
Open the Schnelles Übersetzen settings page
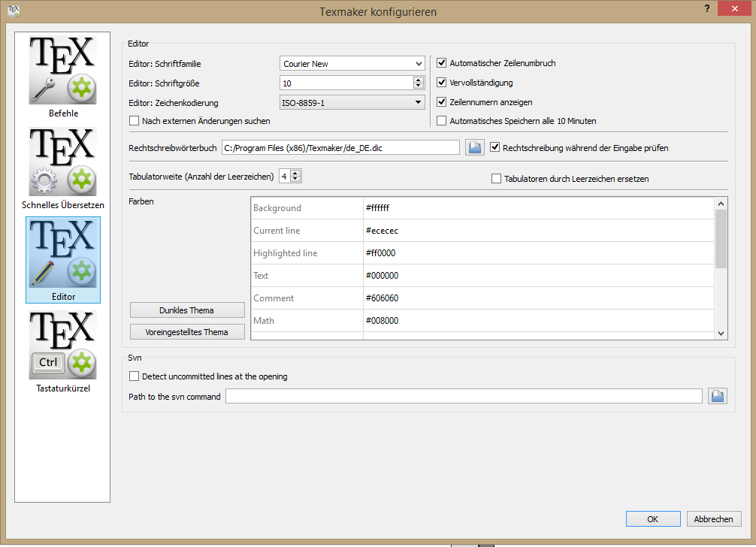pyautogui.click(x=62, y=168)
